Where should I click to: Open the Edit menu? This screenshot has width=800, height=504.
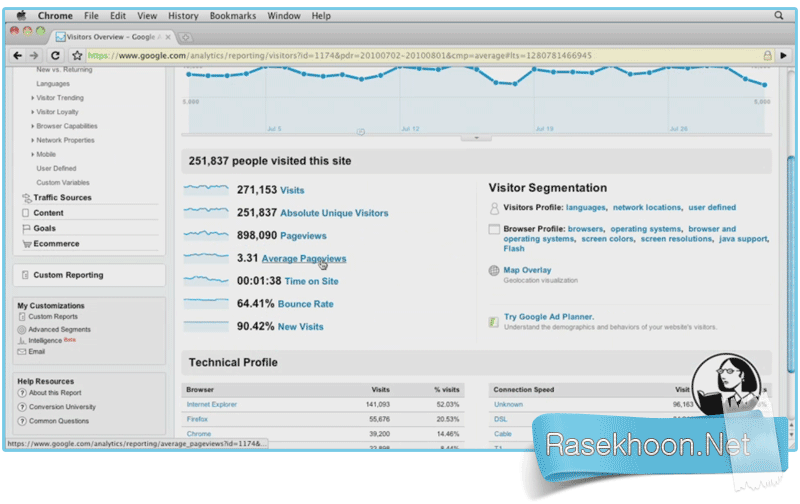[x=118, y=16]
